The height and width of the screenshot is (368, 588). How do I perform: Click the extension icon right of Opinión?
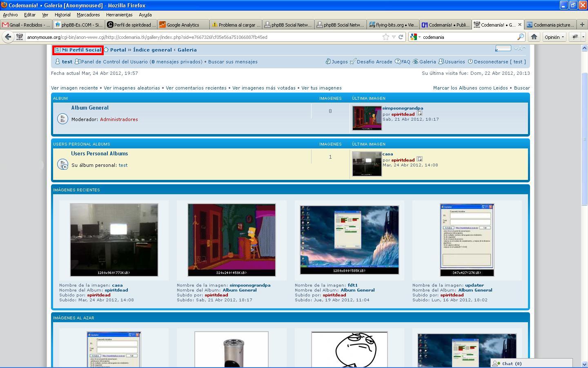[575, 37]
